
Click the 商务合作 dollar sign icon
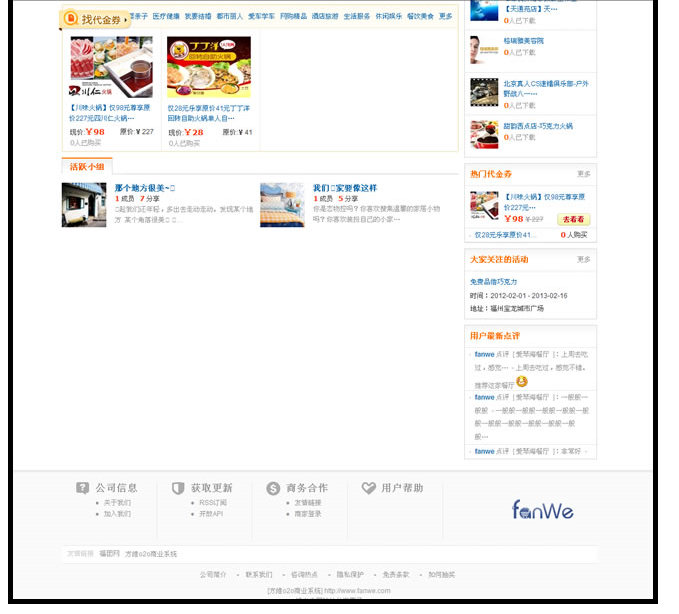point(273,488)
